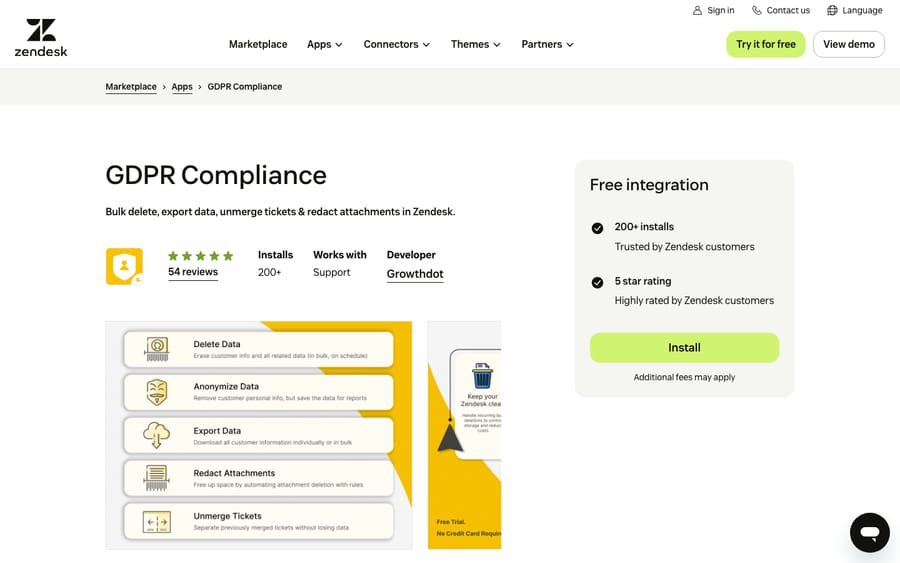Click the Sign in link
This screenshot has width=900, height=563.
pyautogui.click(x=713, y=10)
